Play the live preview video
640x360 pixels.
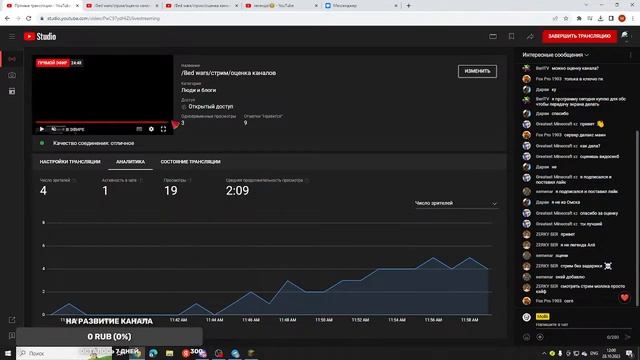42,129
